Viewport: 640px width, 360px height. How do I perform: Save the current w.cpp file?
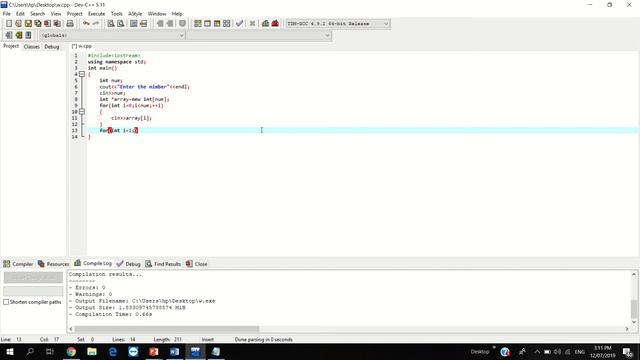point(28,24)
